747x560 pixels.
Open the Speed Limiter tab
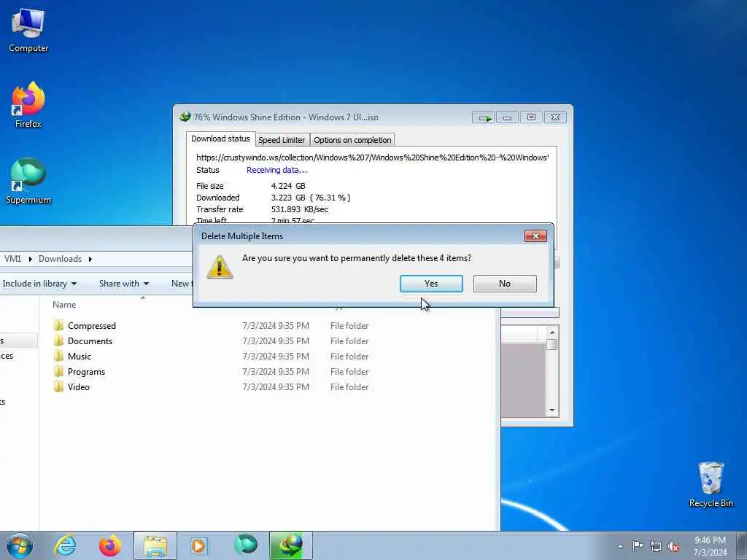pyautogui.click(x=281, y=140)
